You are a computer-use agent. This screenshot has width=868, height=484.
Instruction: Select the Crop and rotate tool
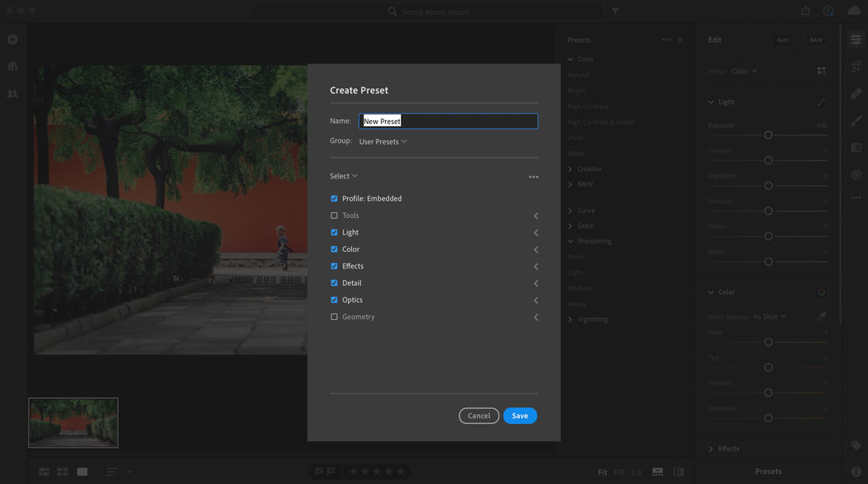[856, 66]
